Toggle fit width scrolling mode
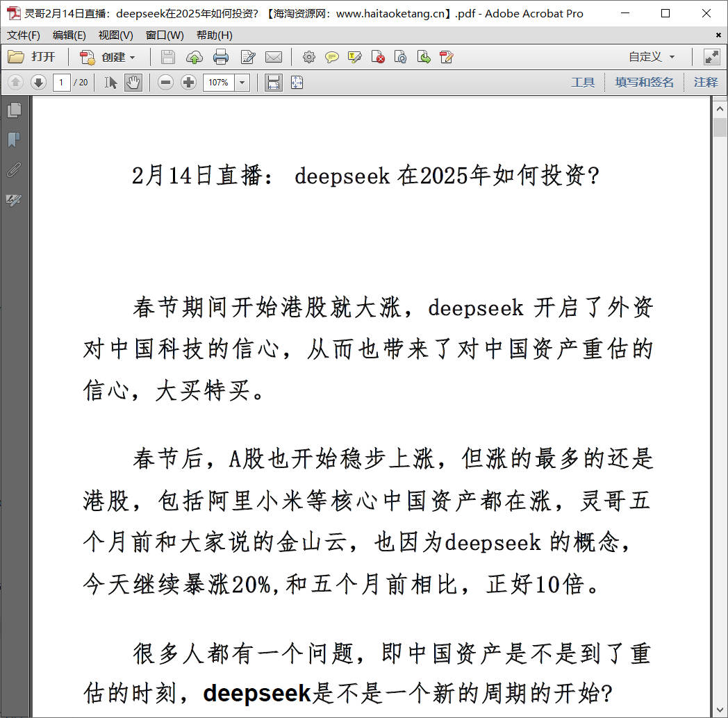This screenshot has width=728, height=718. (274, 83)
